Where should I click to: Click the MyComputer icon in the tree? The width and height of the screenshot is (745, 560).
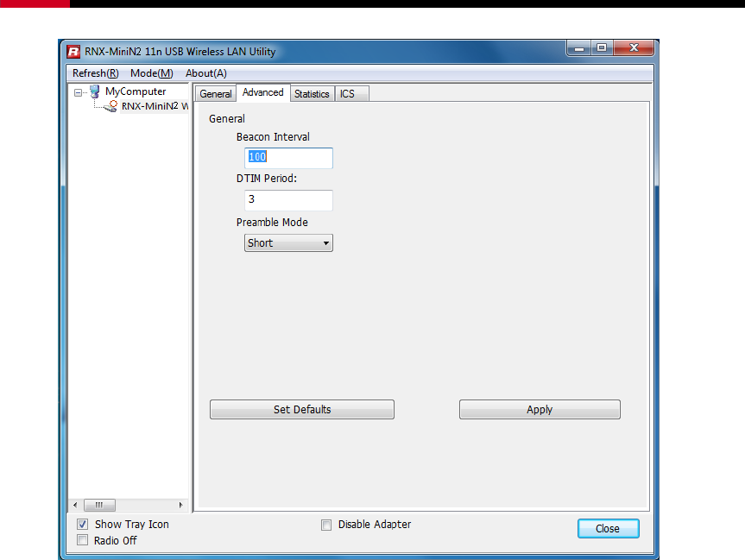pos(95,91)
